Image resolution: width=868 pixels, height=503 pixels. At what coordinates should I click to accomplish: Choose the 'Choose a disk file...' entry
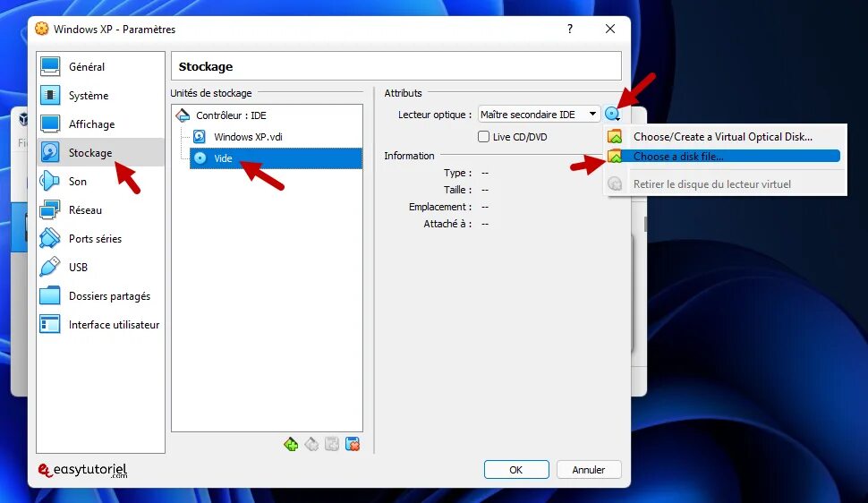(x=725, y=157)
